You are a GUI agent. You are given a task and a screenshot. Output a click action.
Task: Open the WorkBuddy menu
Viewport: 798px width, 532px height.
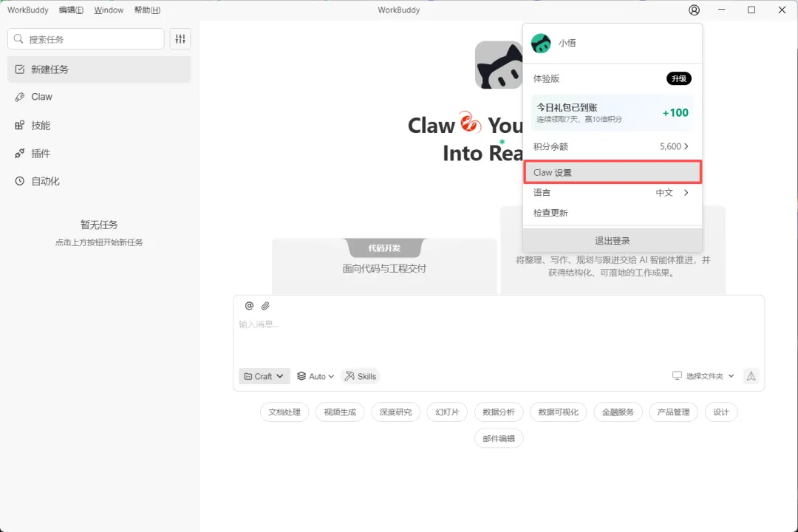pyautogui.click(x=27, y=10)
